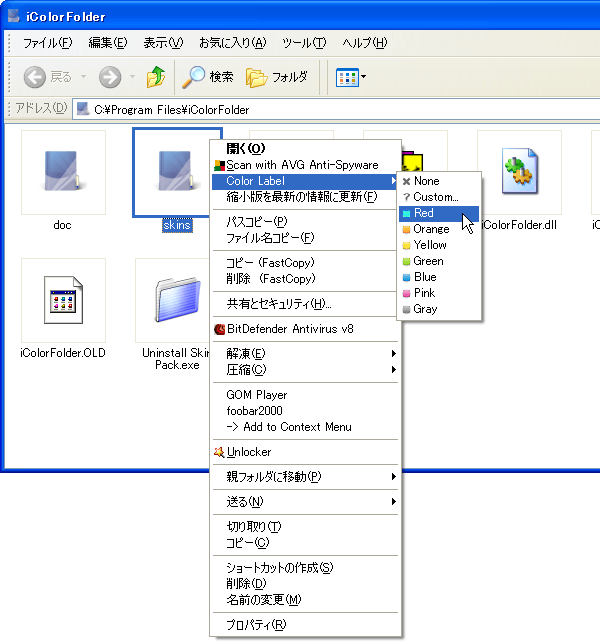Image resolution: width=600 pixels, height=642 pixels.
Task: Click the skins folder name label
Action: coord(177,225)
